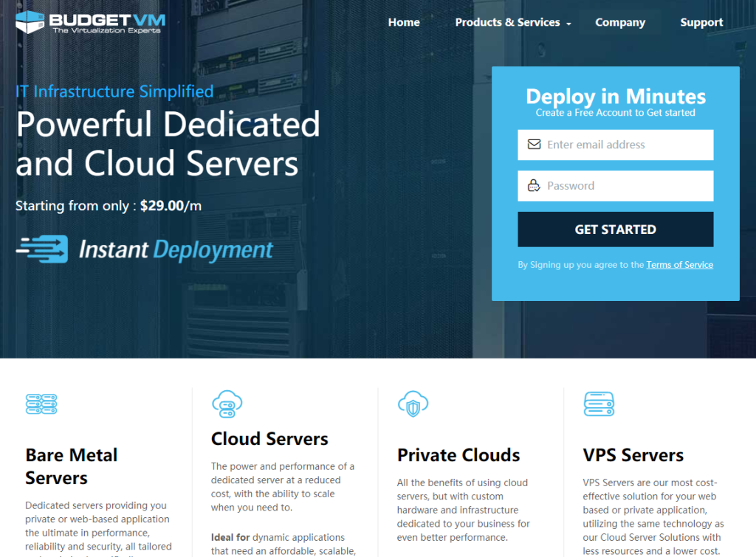The width and height of the screenshot is (756, 557).
Task: Click the Instant Deployment speed icon
Action: 42,249
